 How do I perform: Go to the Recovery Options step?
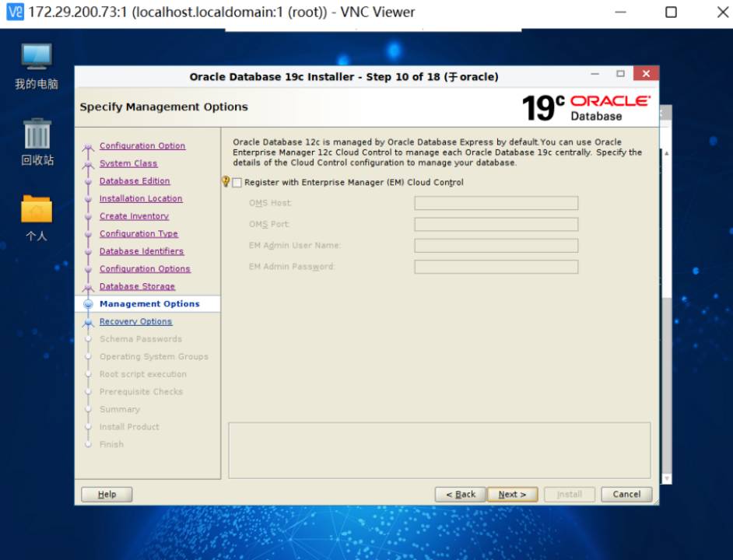[x=135, y=322]
